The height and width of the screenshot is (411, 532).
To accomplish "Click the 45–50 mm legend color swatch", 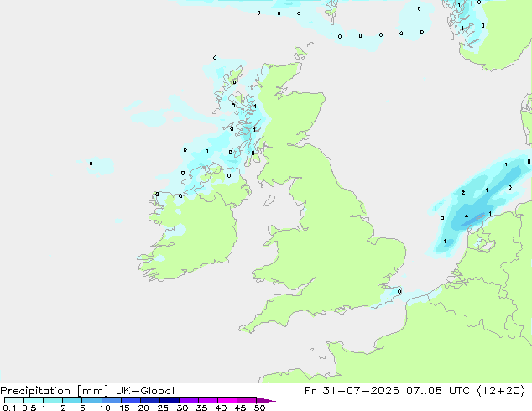I will coord(247,400).
